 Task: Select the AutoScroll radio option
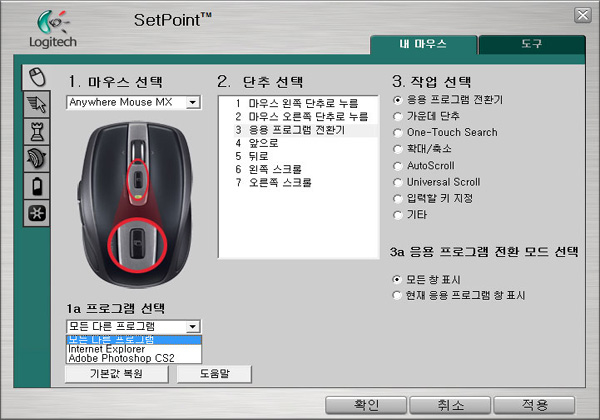tap(398, 166)
